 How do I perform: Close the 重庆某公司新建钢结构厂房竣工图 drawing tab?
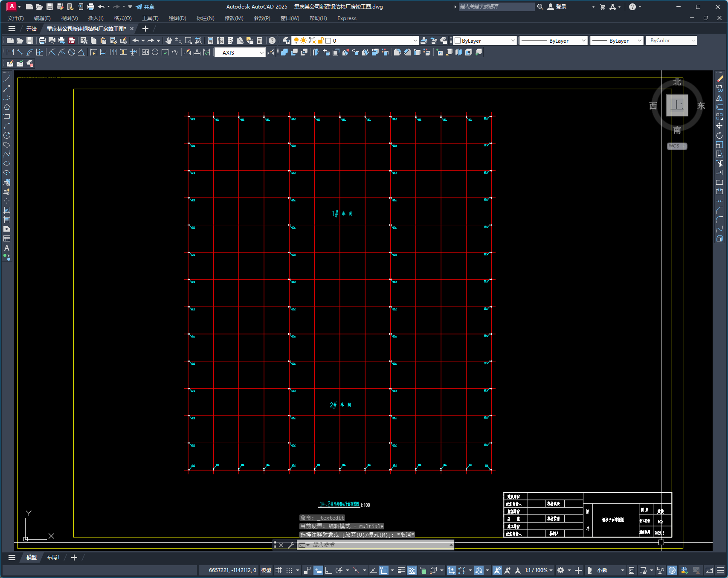click(x=132, y=29)
